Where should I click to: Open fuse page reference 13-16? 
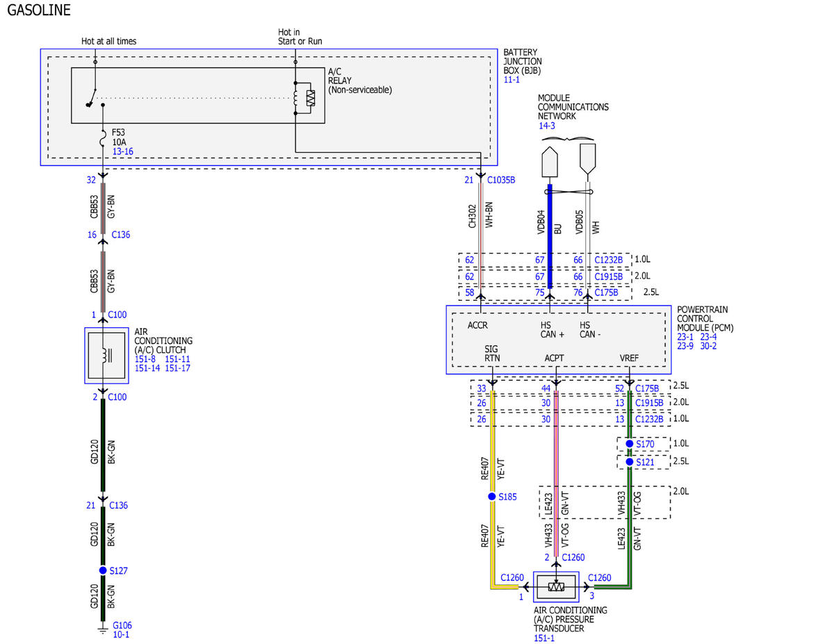(123, 151)
